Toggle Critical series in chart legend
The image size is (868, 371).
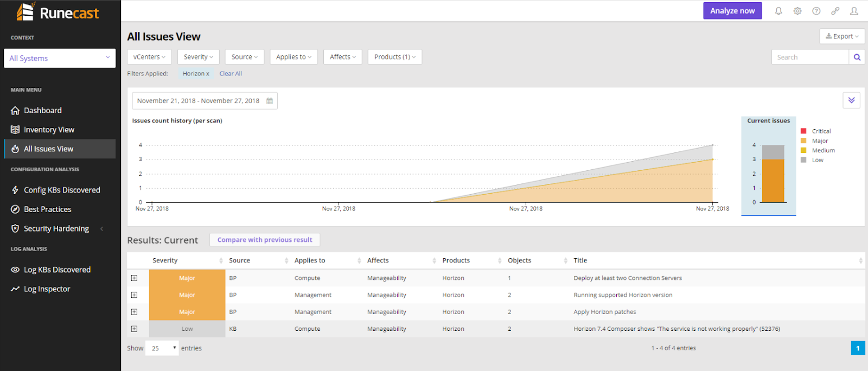[x=821, y=131]
